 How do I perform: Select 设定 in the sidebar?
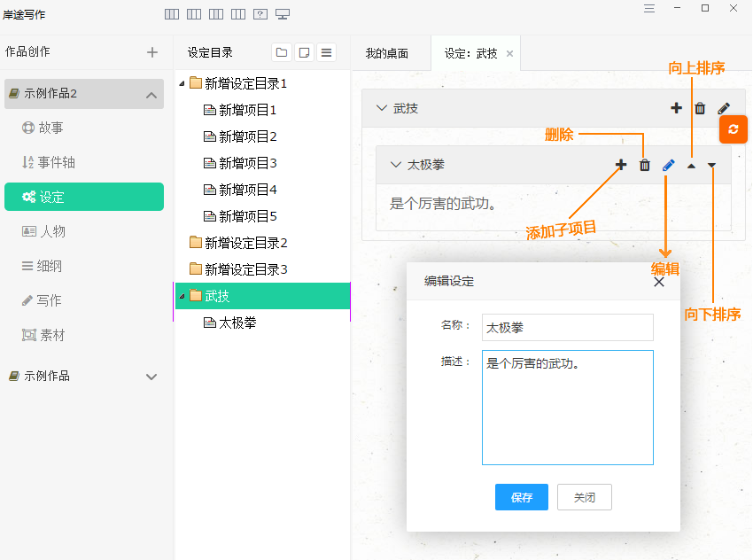tap(84, 197)
